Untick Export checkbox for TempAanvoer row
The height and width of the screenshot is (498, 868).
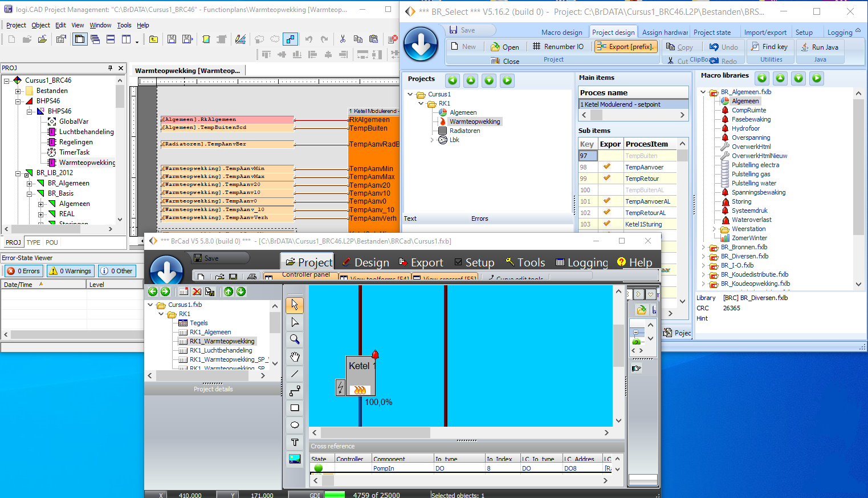pyautogui.click(x=607, y=167)
